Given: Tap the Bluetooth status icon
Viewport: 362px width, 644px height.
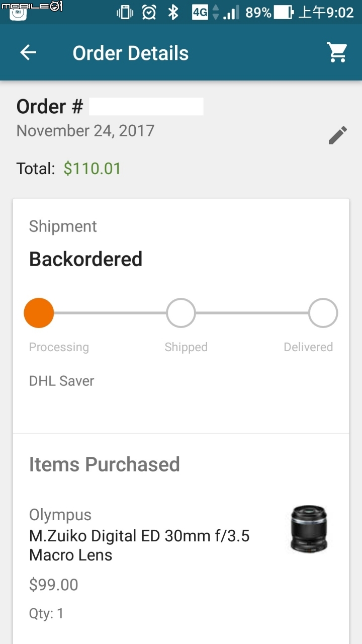Looking at the screenshot, I should point(173,12).
